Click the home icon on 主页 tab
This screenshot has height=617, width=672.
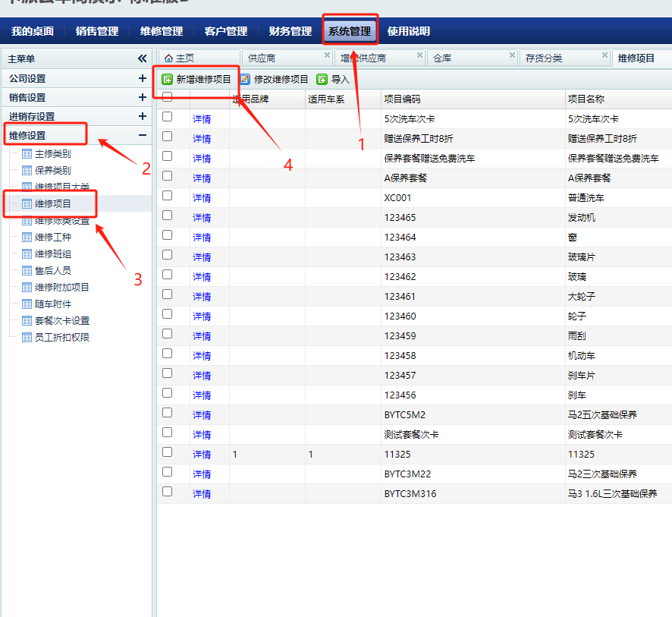(x=168, y=58)
